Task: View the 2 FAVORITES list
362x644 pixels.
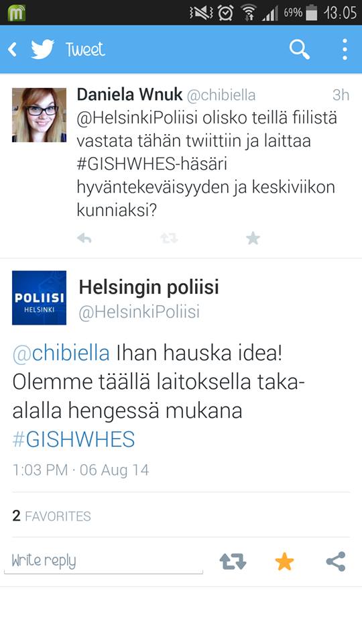Action: [52, 516]
